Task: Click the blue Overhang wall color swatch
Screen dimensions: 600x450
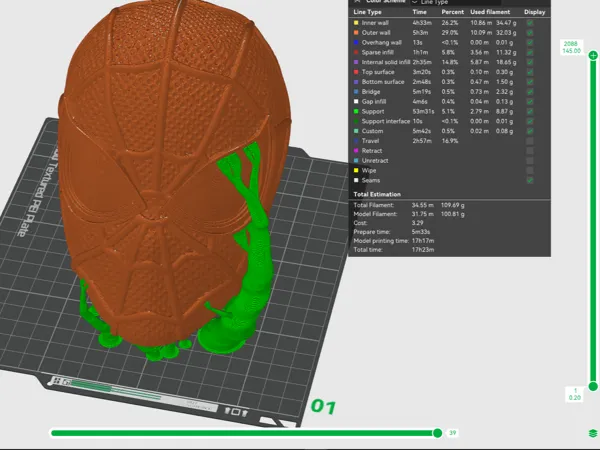Action: 356,42
